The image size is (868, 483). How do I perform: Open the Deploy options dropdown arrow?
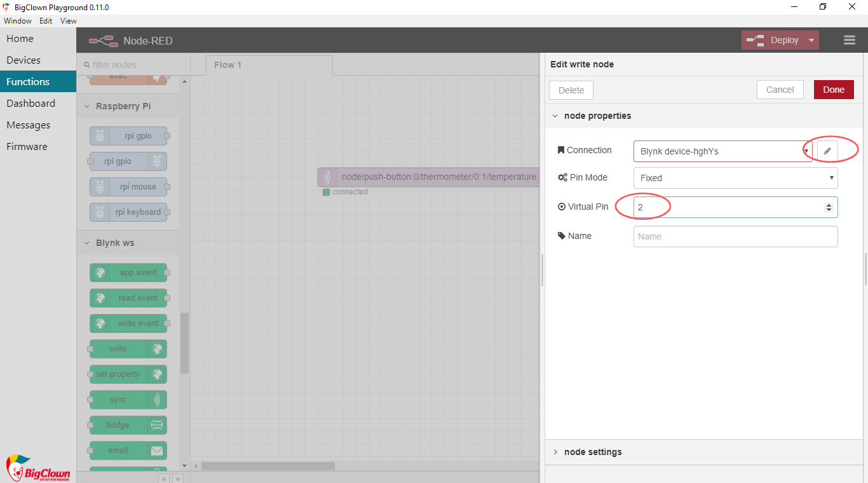point(811,40)
